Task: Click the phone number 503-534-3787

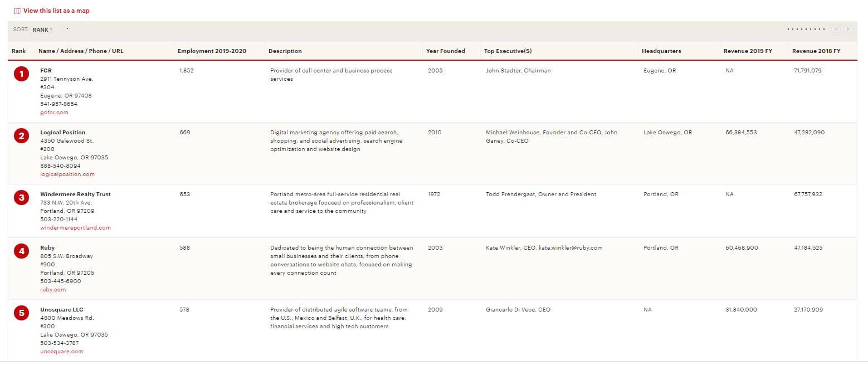Action: click(x=60, y=343)
